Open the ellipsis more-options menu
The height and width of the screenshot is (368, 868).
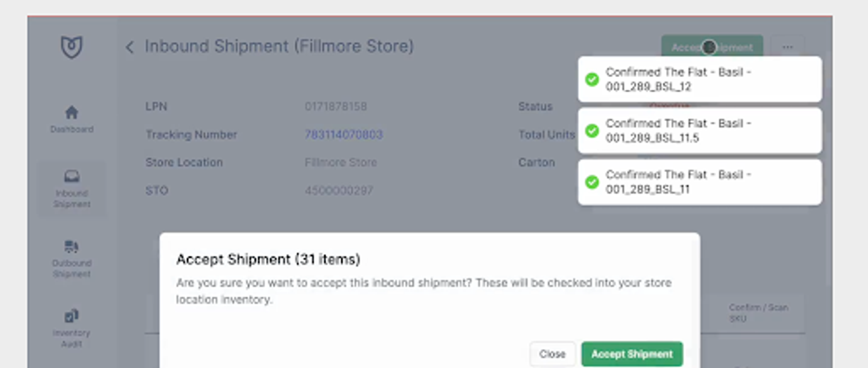787,46
